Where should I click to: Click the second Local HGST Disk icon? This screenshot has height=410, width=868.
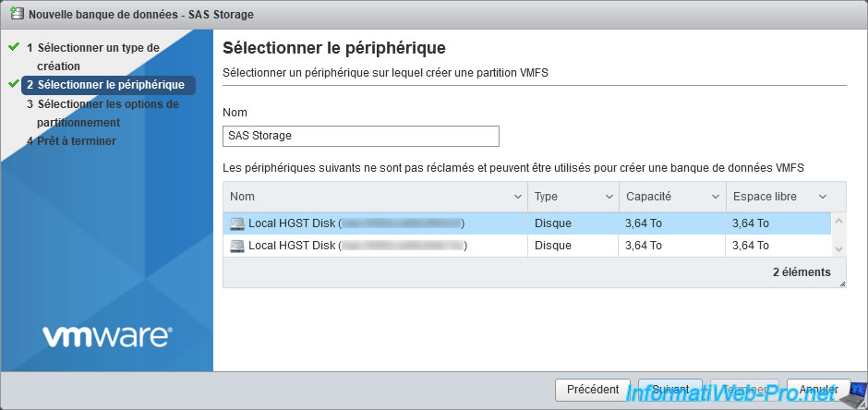[x=238, y=246]
